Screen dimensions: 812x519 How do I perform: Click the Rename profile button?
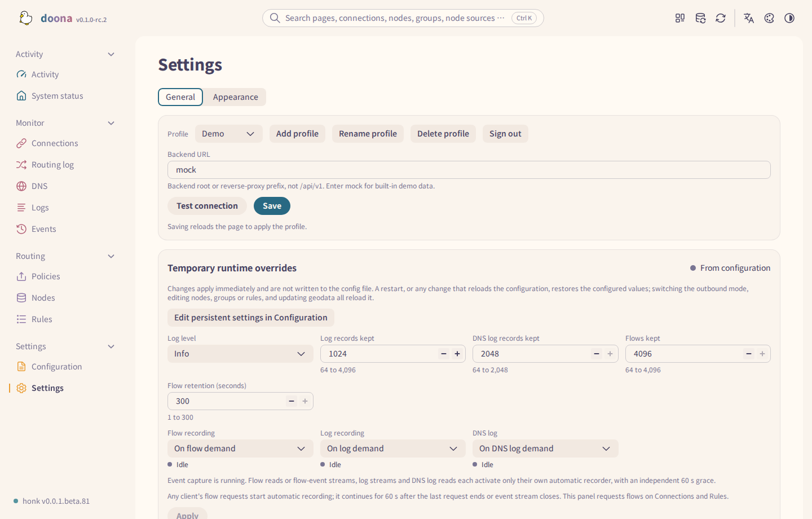pos(368,134)
